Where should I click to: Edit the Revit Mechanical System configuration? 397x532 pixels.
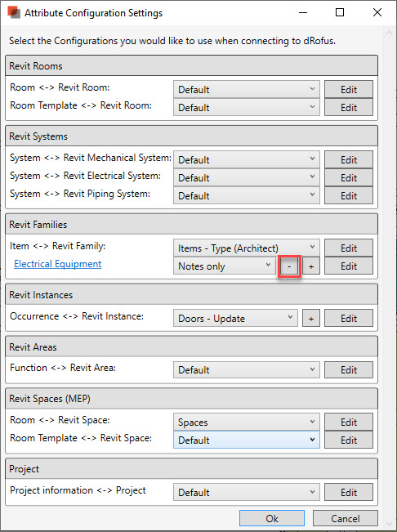coord(349,159)
